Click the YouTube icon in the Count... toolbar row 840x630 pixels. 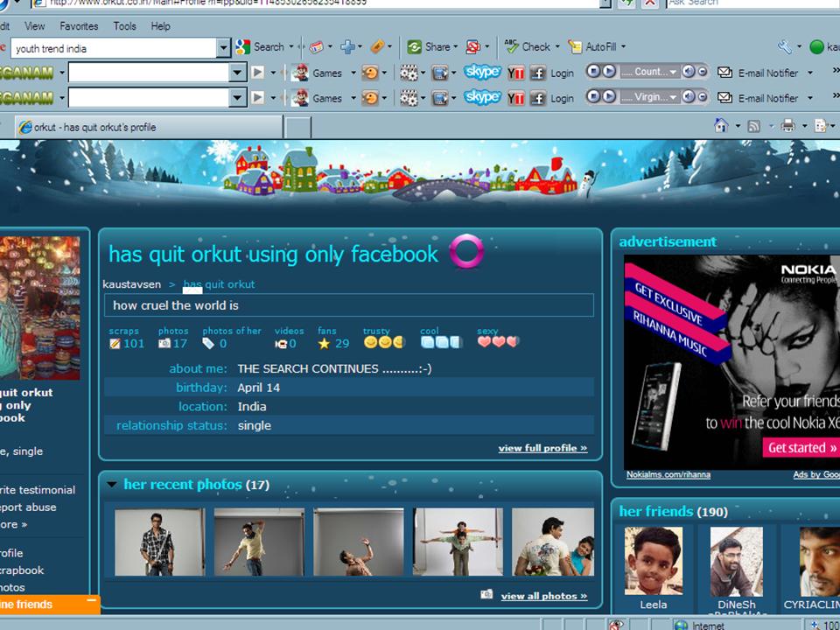(x=516, y=73)
